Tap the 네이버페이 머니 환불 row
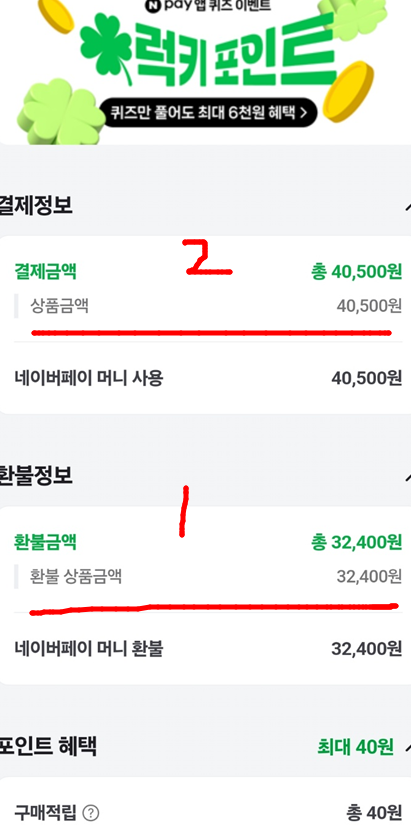This screenshot has width=411, height=831. [x=208, y=648]
